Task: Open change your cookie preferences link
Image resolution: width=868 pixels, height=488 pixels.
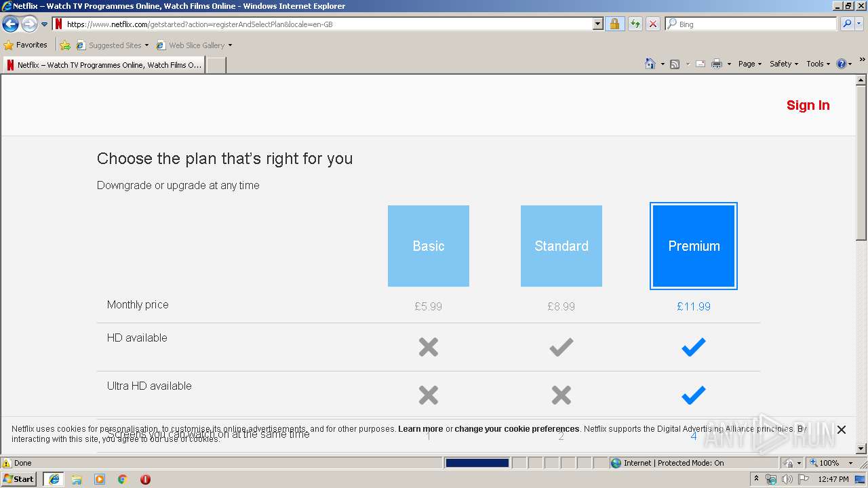Action: click(x=517, y=429)
